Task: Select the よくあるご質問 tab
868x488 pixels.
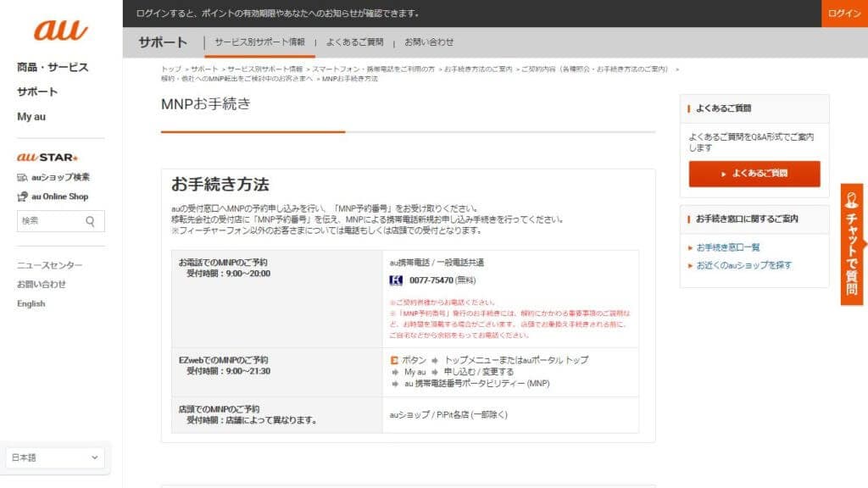Action: [354, 42]
